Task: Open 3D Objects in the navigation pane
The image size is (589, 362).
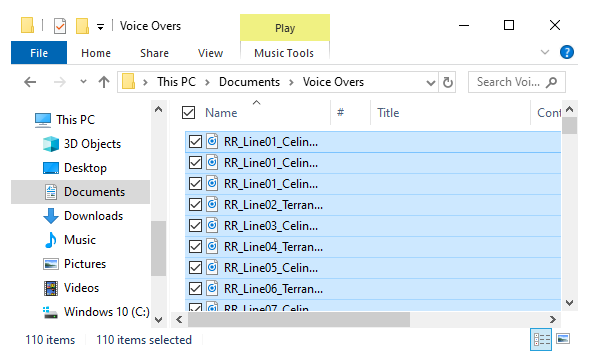Action: click(92, 144)
